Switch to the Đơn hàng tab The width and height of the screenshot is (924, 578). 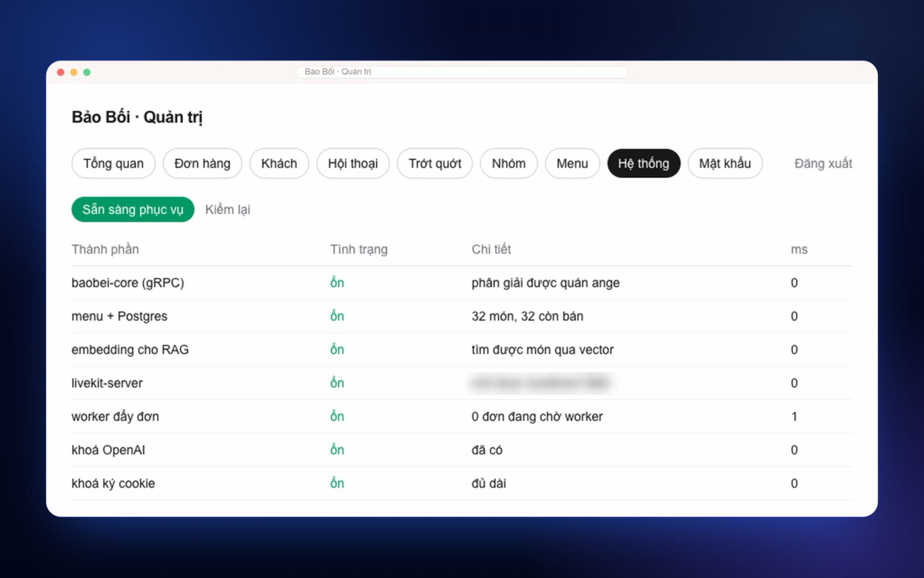pyautogui.click(x=202, y=163)
